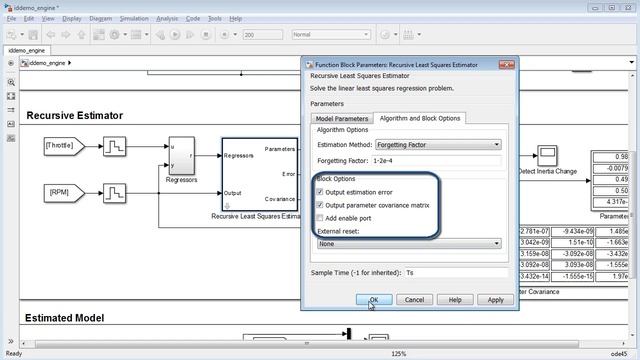The height and width of the screenshot is (360, 640).
Task: Stop the simulation with the stop icon
Action: 206,35
